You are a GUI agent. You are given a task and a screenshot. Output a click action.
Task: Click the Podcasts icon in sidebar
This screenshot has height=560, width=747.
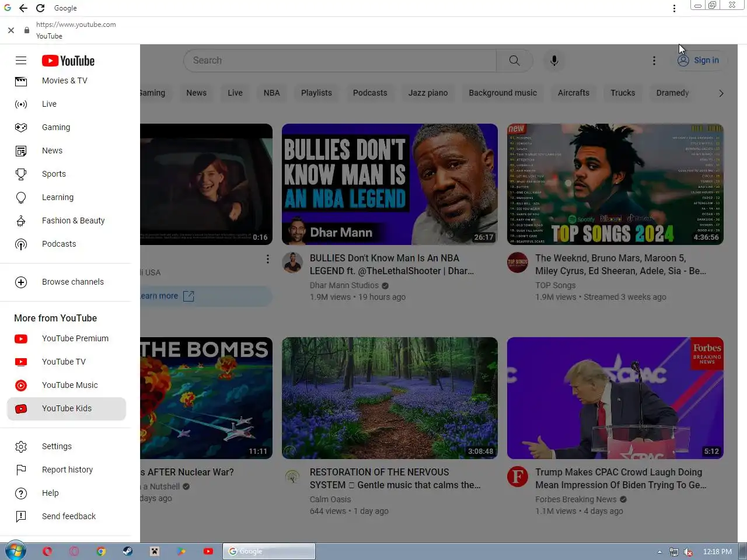[x=21, y=244]
